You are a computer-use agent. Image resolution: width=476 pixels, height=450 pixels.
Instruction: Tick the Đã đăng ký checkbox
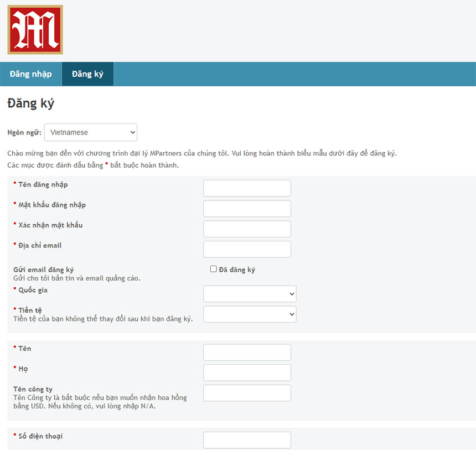pyautogui.click(x=214, y=269)
